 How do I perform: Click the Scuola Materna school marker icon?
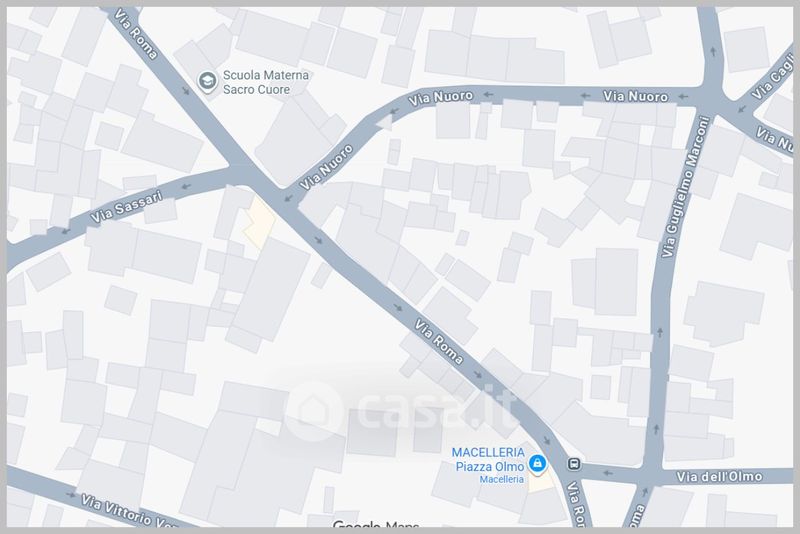[x=207, y=82]
